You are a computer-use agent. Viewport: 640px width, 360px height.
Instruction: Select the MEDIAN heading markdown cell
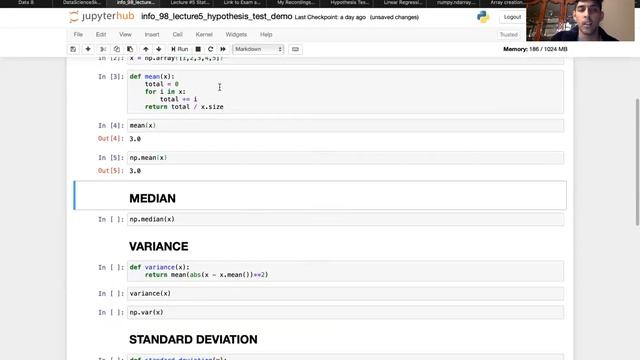click(x=320, y=196)
